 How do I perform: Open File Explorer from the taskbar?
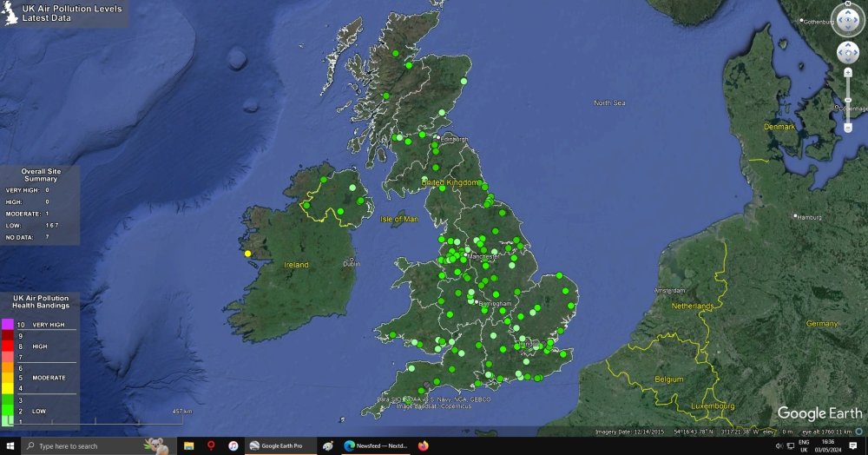click(188, 445)
